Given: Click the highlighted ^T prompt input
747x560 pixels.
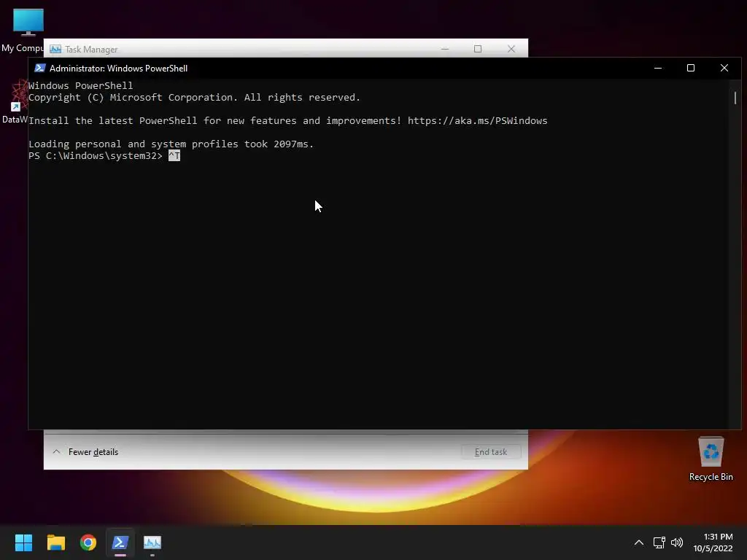Looking at the screenshot, I should coord(174,156).
